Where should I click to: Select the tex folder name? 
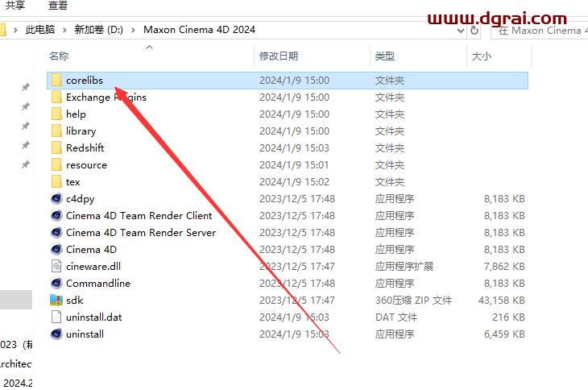point(72,182)
